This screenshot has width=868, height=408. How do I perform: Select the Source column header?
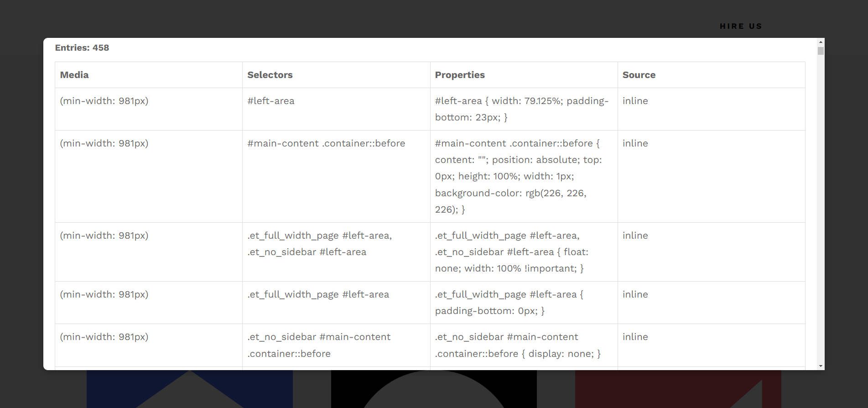pyautogui.click(x=638, y=74)
